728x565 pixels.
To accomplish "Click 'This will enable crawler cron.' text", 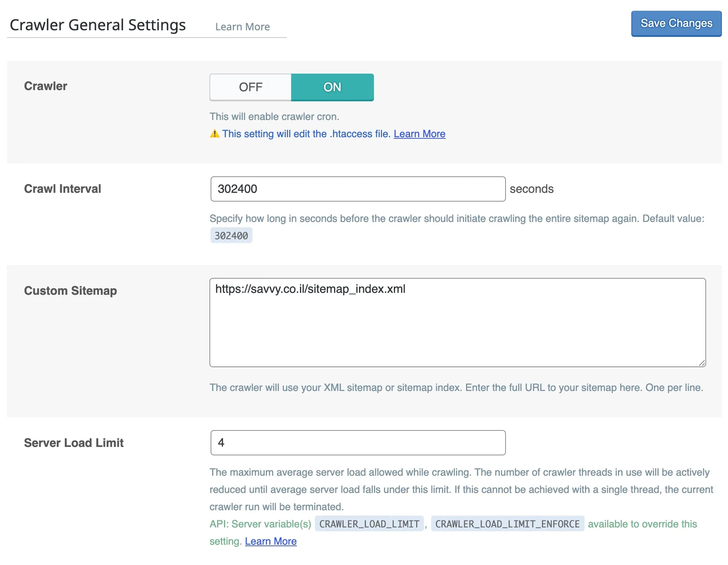I will (274, 117).
